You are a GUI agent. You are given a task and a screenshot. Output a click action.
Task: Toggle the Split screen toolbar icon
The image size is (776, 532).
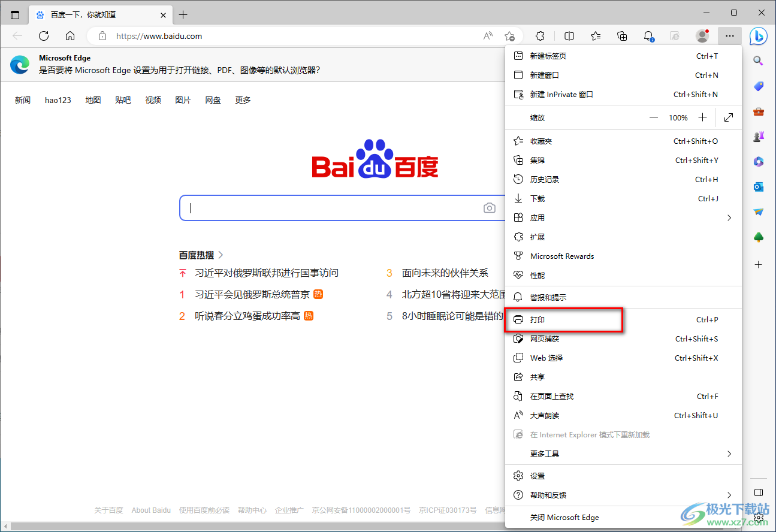pos(569,36)
